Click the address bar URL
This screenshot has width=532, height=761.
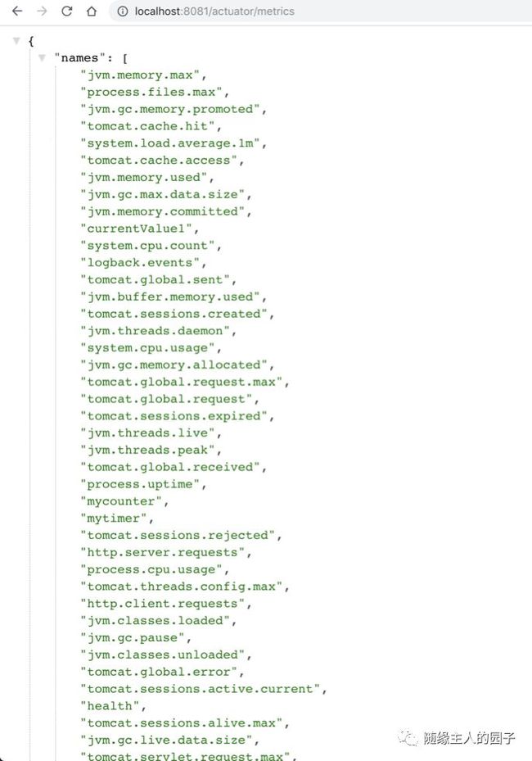(x=214, y=11)
